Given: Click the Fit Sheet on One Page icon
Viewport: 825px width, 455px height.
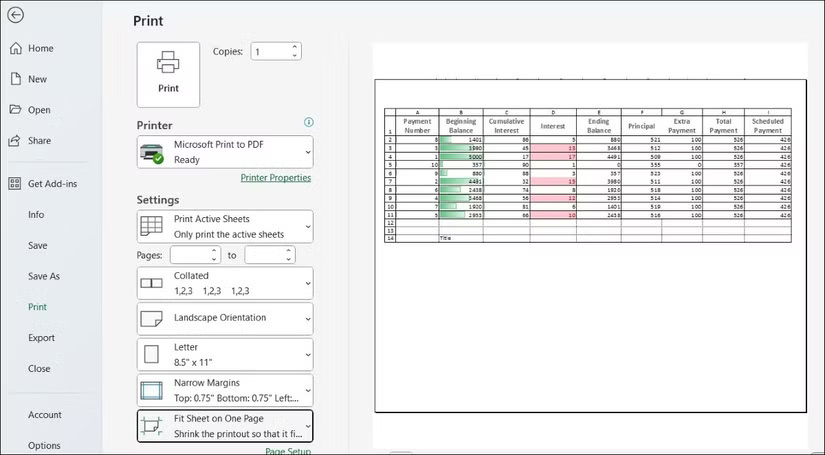Looking at the screenshot, I should pos(152,426).
